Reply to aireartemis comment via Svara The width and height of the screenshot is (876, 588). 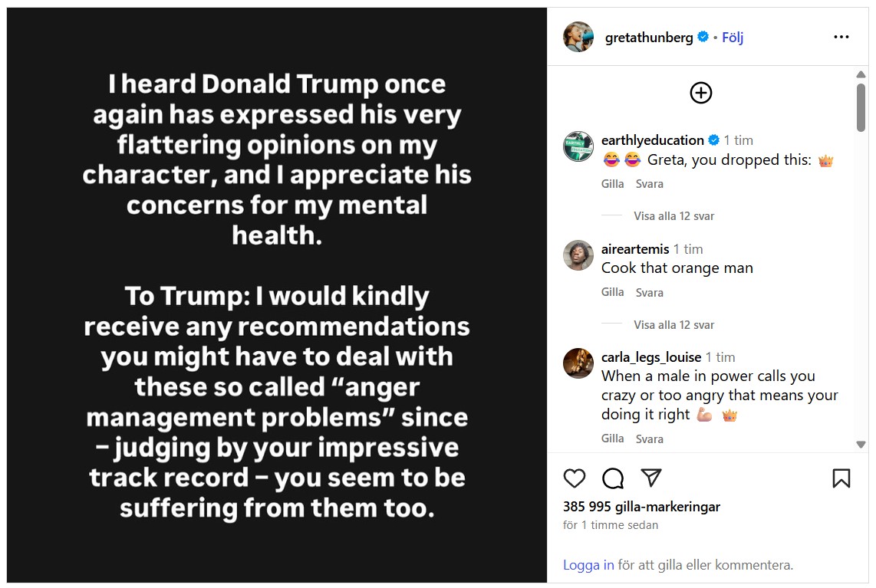click(649, 293)
